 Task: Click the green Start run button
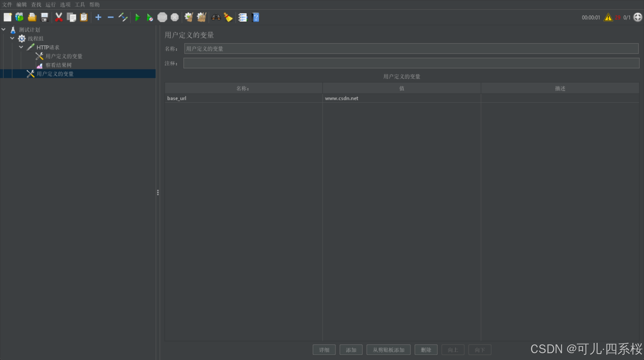tap(137, 18)
